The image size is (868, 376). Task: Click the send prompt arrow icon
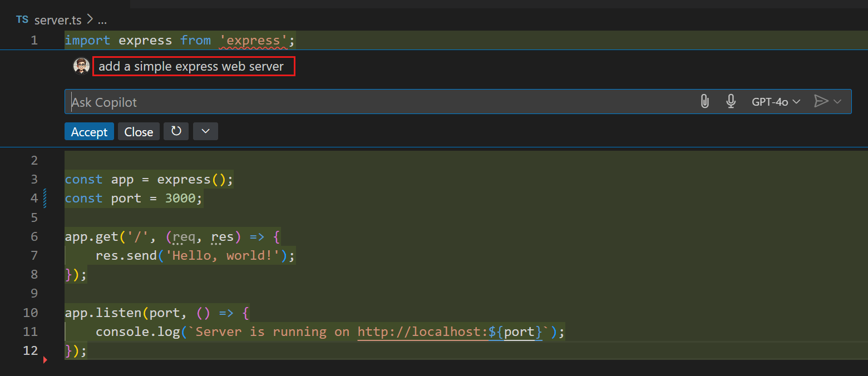tap(821, 101)
